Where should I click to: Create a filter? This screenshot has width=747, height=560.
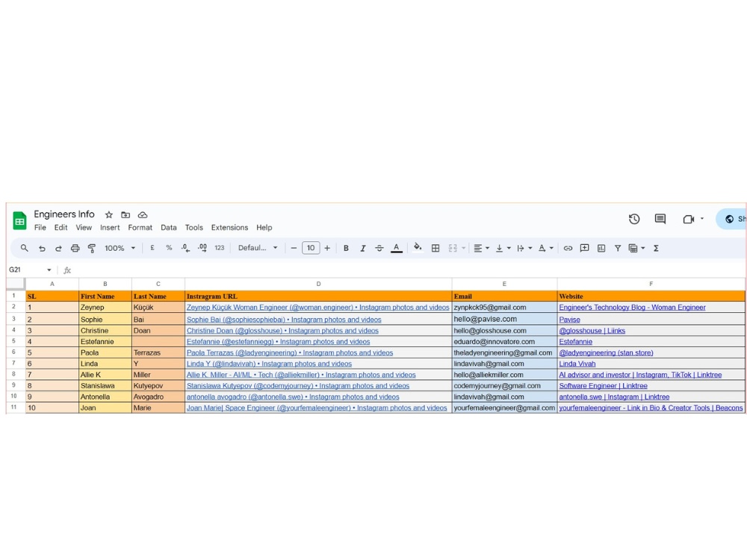[618, 248]
